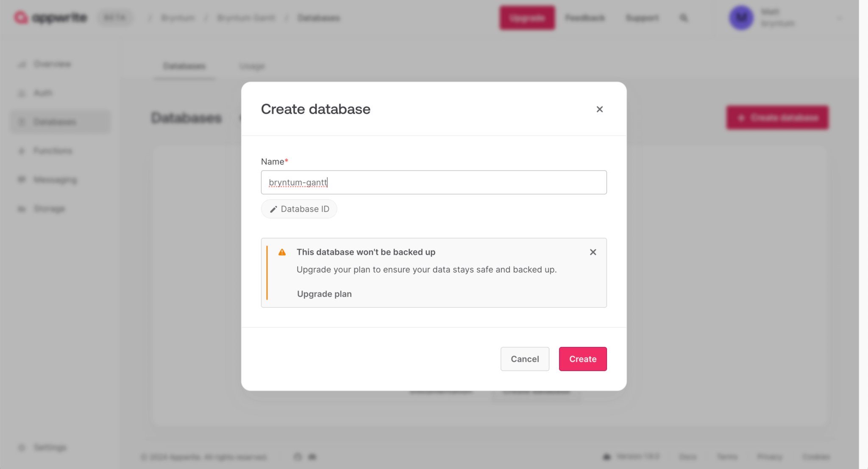Open the Upgrade plan link

coord(324,294)
